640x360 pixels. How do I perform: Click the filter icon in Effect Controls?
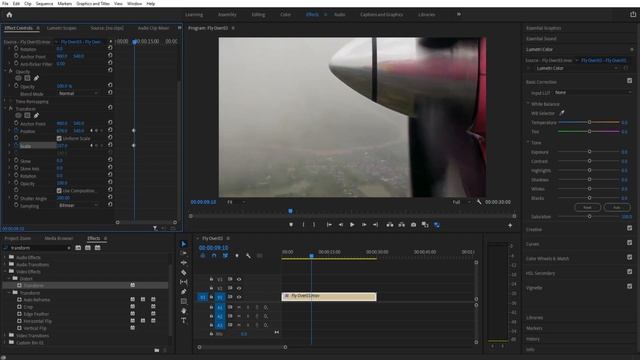(155, 228)
